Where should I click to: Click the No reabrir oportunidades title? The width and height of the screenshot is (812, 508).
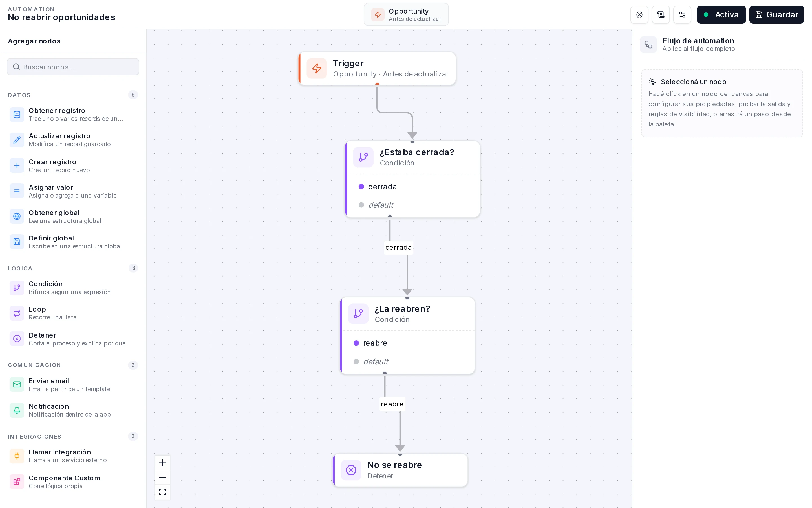tap(61, 17)
